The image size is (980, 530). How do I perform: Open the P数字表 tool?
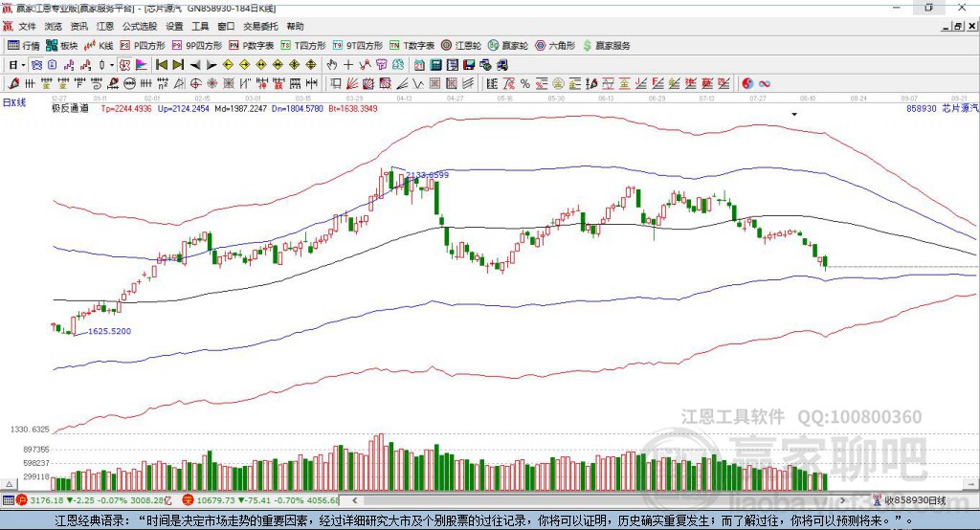252,46
